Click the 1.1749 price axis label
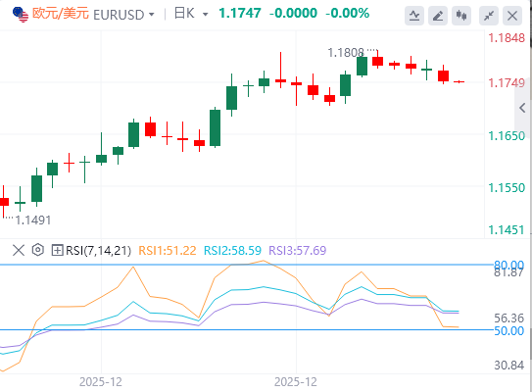Screen dimensions: 532x392 pos(507,82)
